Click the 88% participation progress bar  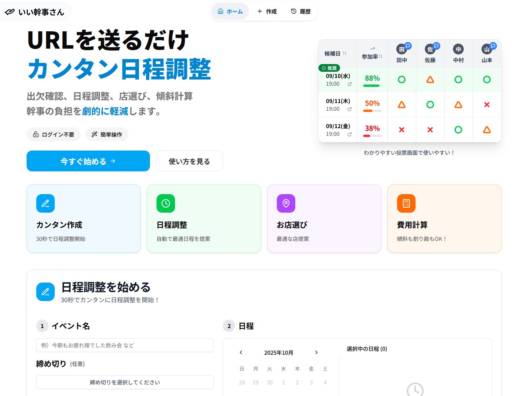pos(371,86)
